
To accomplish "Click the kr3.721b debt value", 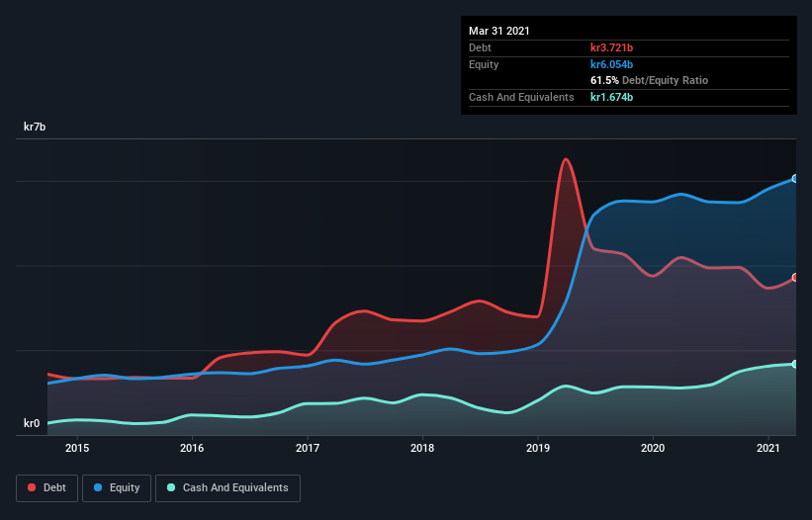I will click(611, 47).
